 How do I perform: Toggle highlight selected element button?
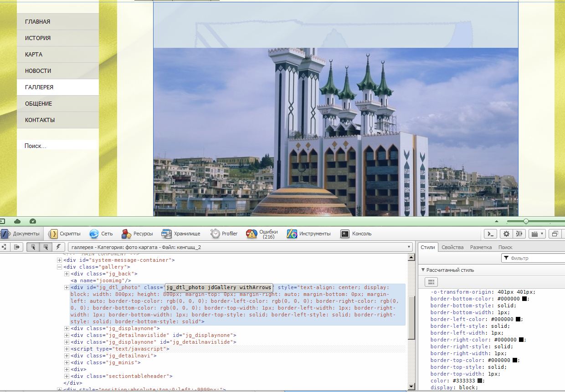point(46,247)
